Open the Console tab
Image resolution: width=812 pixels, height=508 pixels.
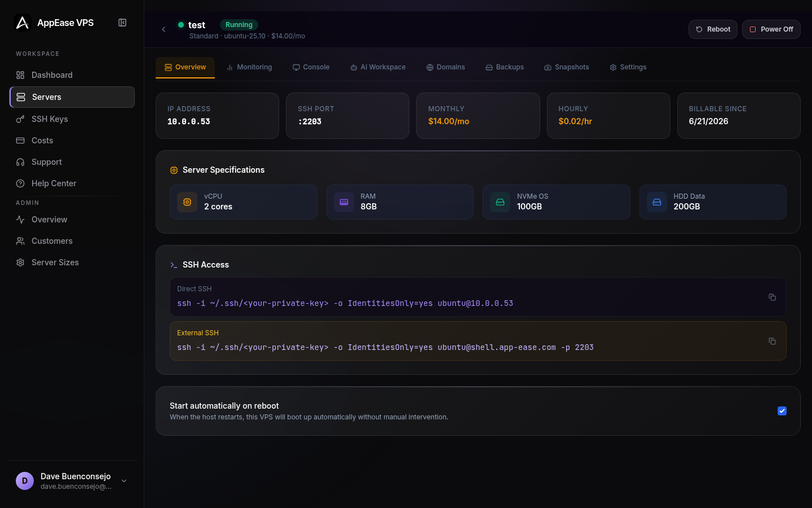[x=311, y=67]
